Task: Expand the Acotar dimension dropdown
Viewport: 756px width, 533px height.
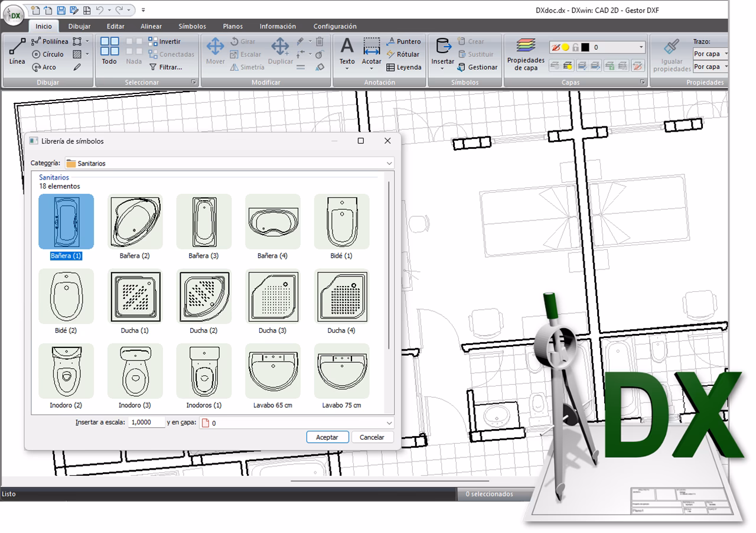Action: point(372,69)
